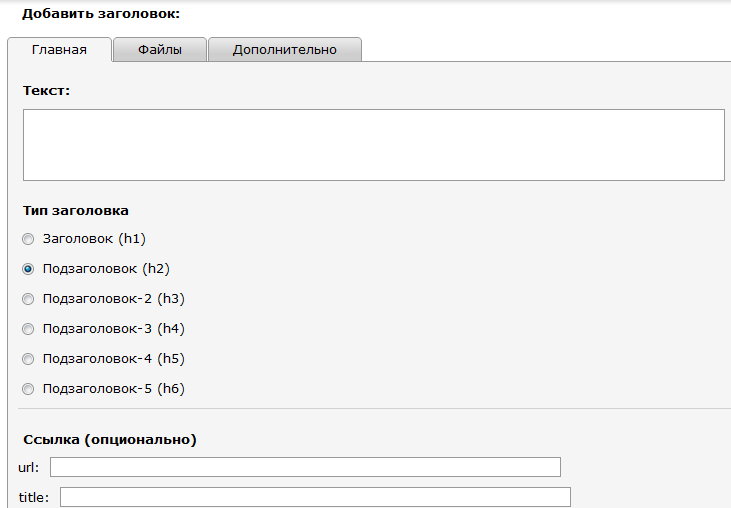The image size is (731, 508).
Task: Click the title: label text
Action: click(x=34, y=497)
